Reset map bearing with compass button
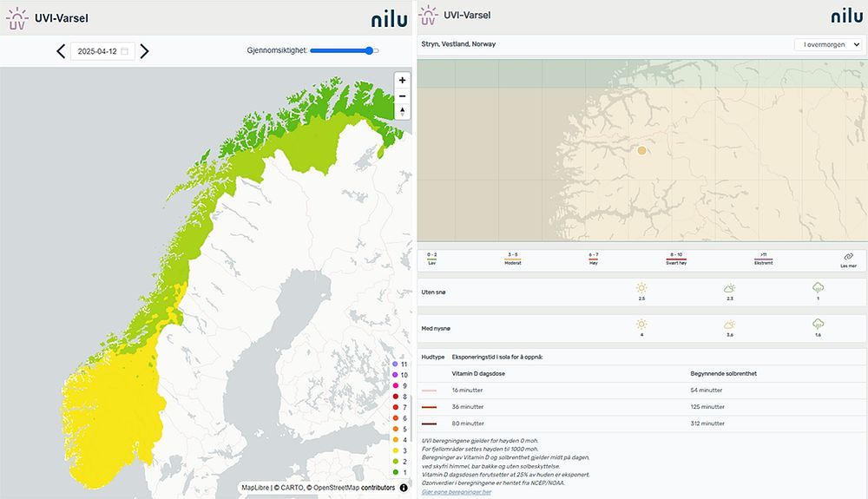868x499 pixels. [403, 112]
